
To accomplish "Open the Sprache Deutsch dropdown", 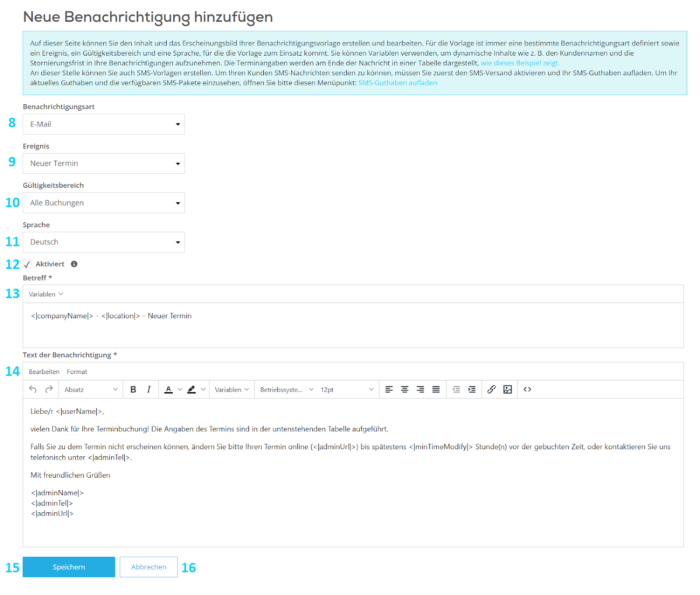I will pos(104,242).
